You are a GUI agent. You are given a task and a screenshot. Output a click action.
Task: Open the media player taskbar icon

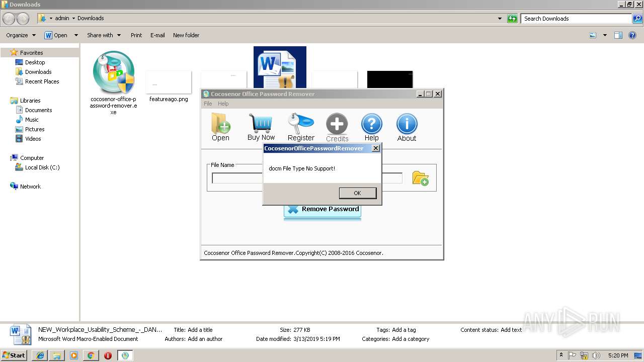pyautogui.click(x=74, y=355)
